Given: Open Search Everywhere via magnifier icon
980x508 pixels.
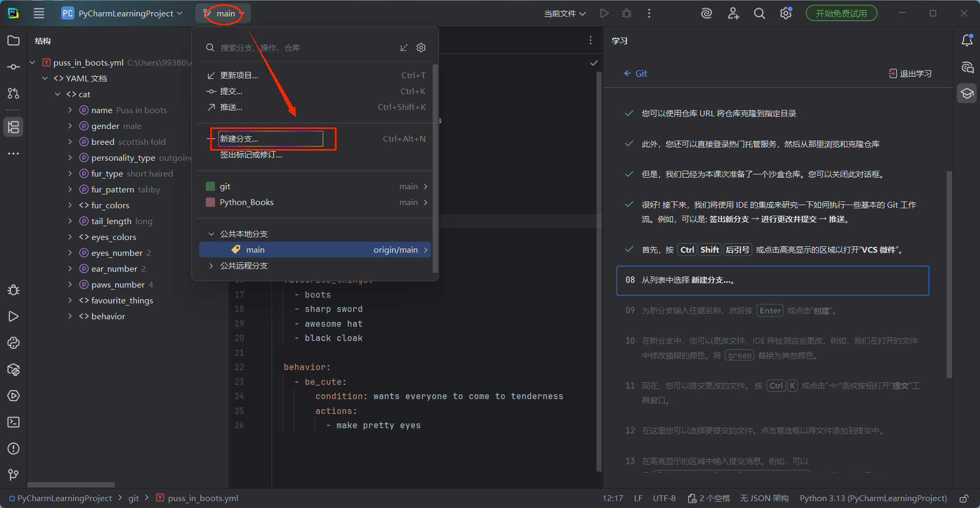Looking at the screenshot, I should pos(760,13).
